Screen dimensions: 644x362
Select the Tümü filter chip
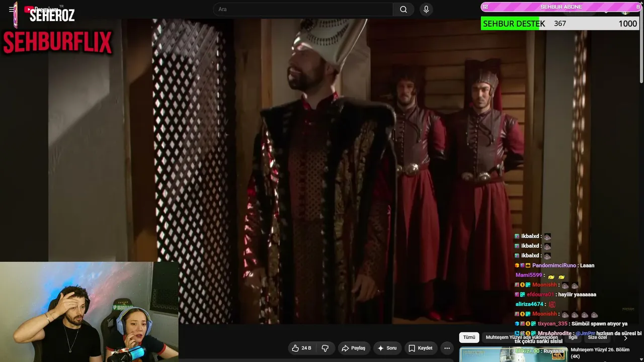469,337
